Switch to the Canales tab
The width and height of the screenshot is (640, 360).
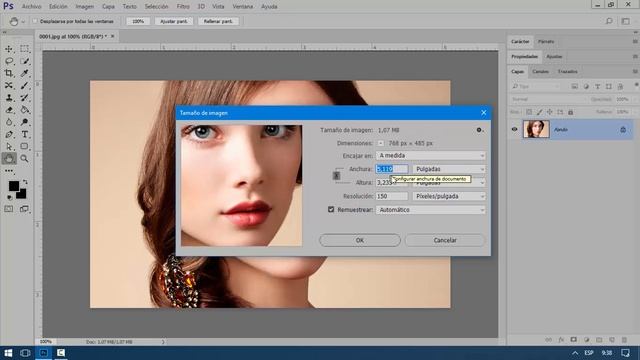tap(540, 71)
